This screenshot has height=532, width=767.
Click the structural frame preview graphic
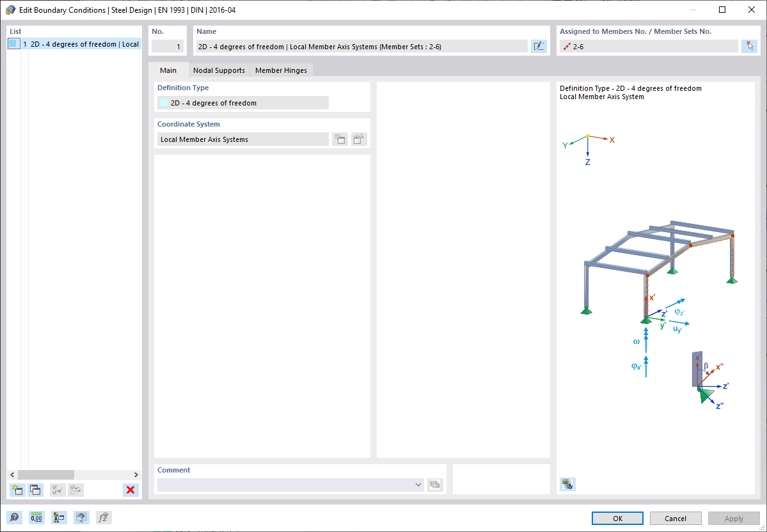(x=660, y=272)
